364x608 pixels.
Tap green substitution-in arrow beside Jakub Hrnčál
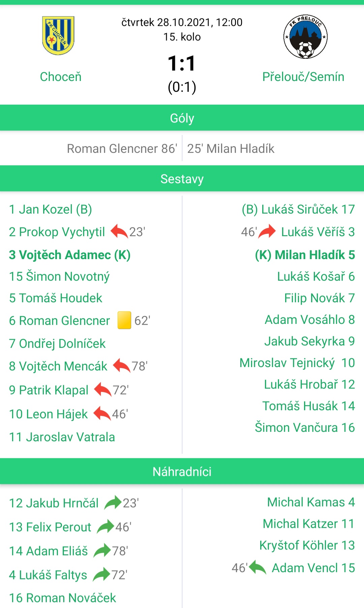tap(113, 503)
